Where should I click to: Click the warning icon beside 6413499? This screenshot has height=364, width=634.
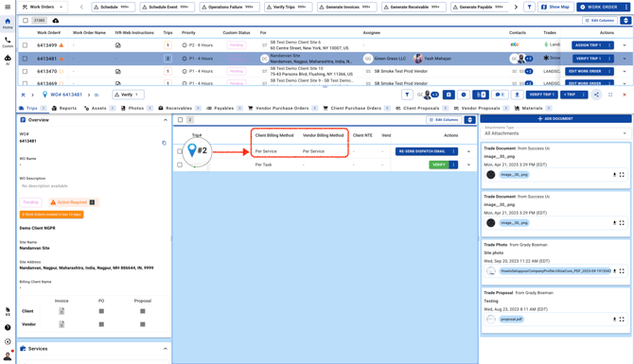click(62, 45)
